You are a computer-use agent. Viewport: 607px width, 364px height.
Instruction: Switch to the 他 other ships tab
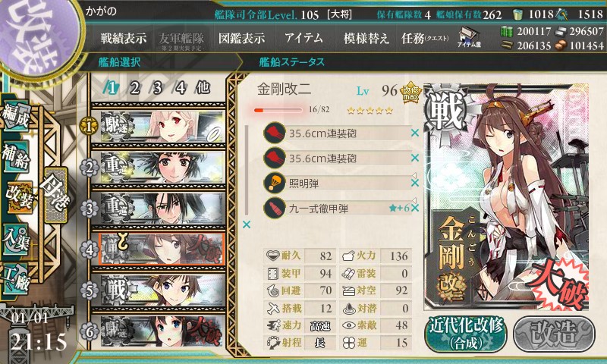(x=203, y=88)
